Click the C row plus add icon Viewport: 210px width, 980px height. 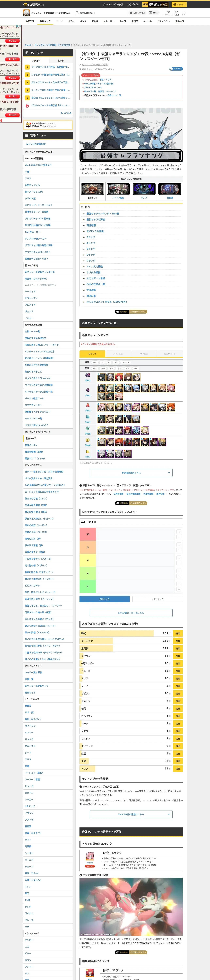point(179,589)
